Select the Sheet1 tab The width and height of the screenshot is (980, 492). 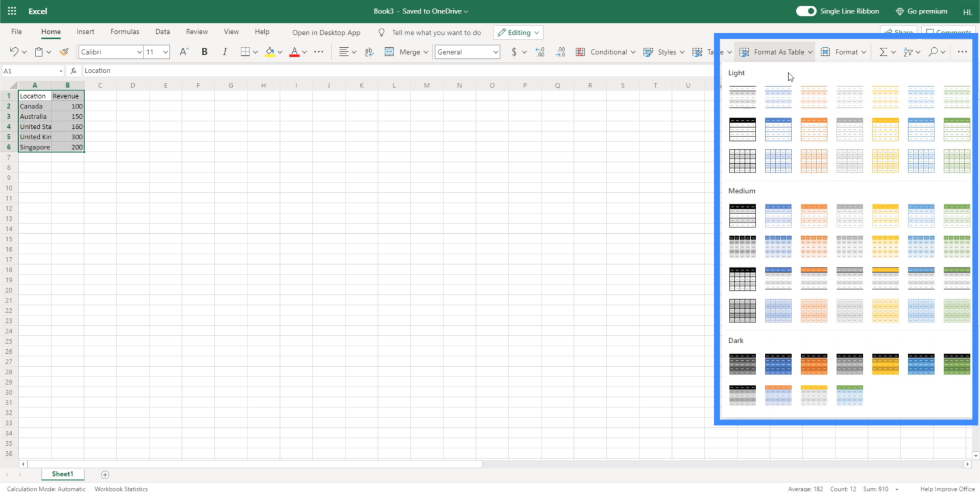62,475
